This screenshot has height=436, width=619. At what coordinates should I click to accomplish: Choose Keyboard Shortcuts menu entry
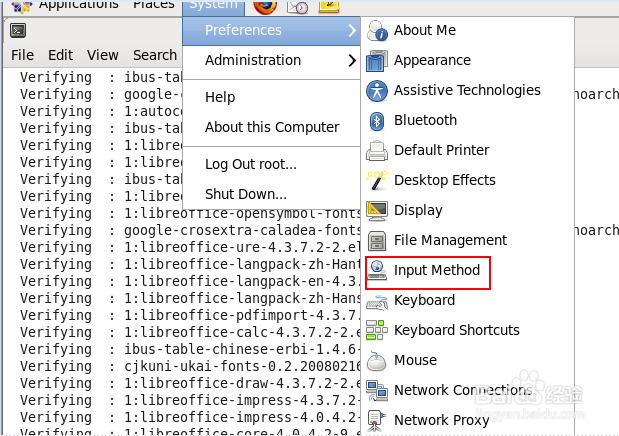coord(456,331)
